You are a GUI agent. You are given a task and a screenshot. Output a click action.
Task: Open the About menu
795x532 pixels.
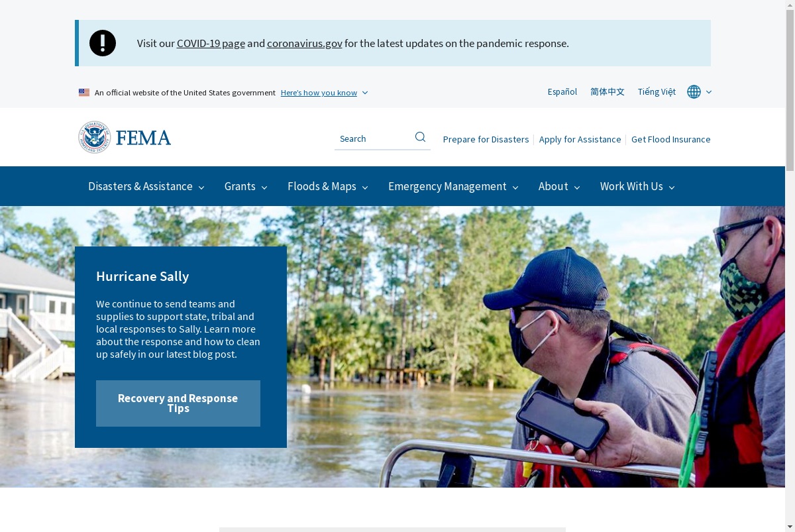click(559, 186)
